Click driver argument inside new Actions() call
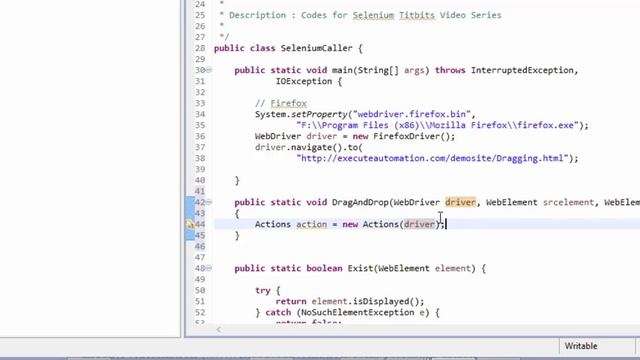The width and height of the screenshot is (640, 360). [419, 224]
